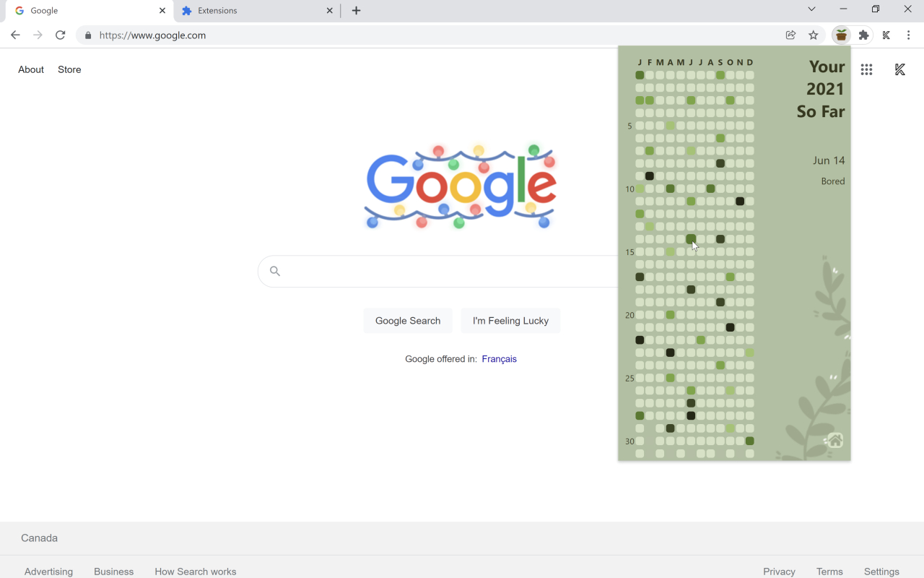The height and width of the screenshot is (578, 924).
Task: Select the September 1 mood cell
Action: (720, 75)
